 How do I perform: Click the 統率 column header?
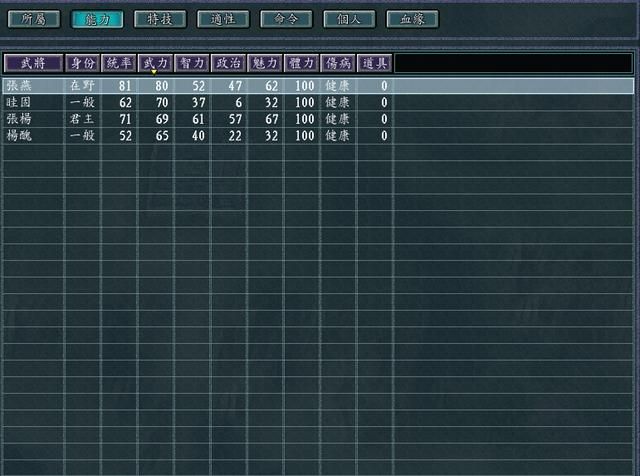tap(119, 63)
